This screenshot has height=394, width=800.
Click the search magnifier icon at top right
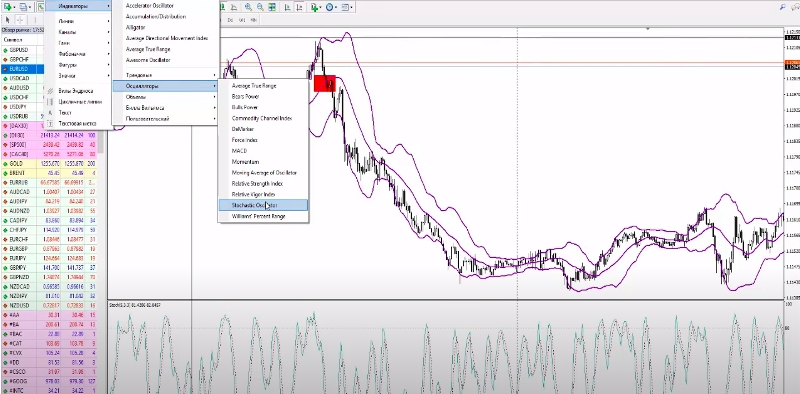(x=783, y=7)
